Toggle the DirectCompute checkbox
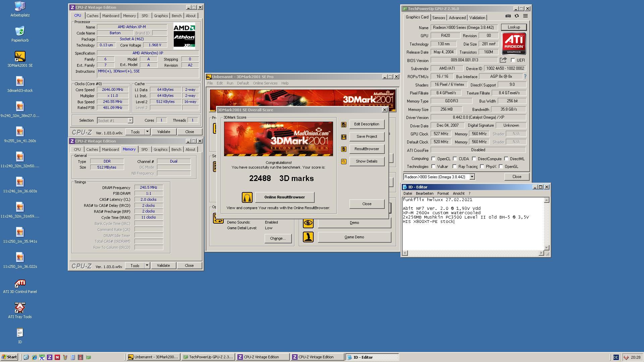The height and width of the screenshot is (362, 644). click(x=474, y=159)
